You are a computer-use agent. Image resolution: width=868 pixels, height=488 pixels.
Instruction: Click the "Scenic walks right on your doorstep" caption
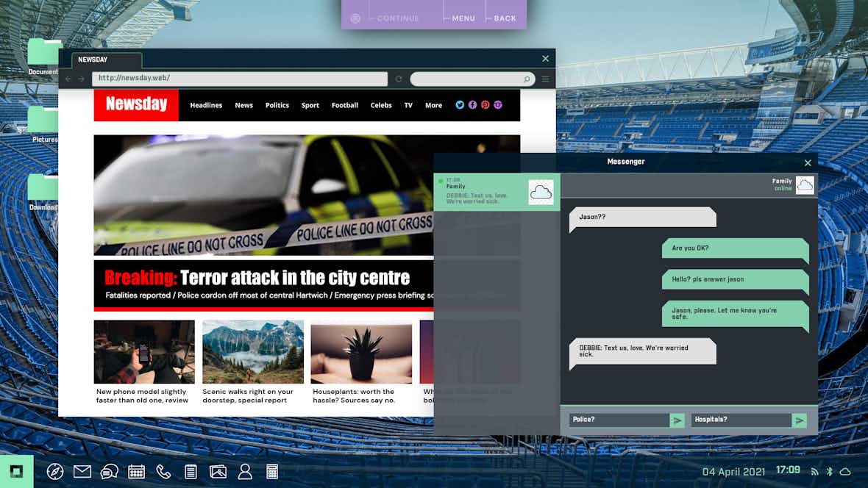248,395
